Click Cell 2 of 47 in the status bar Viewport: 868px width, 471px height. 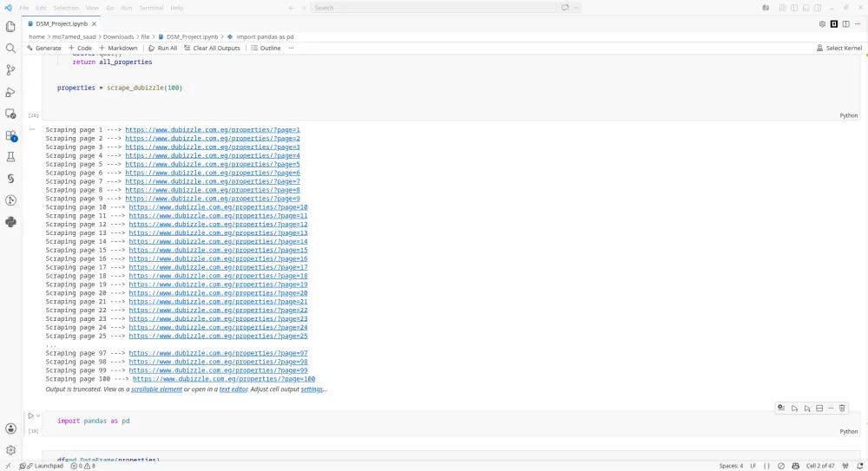pyautogui.click(x=820, y=466)
